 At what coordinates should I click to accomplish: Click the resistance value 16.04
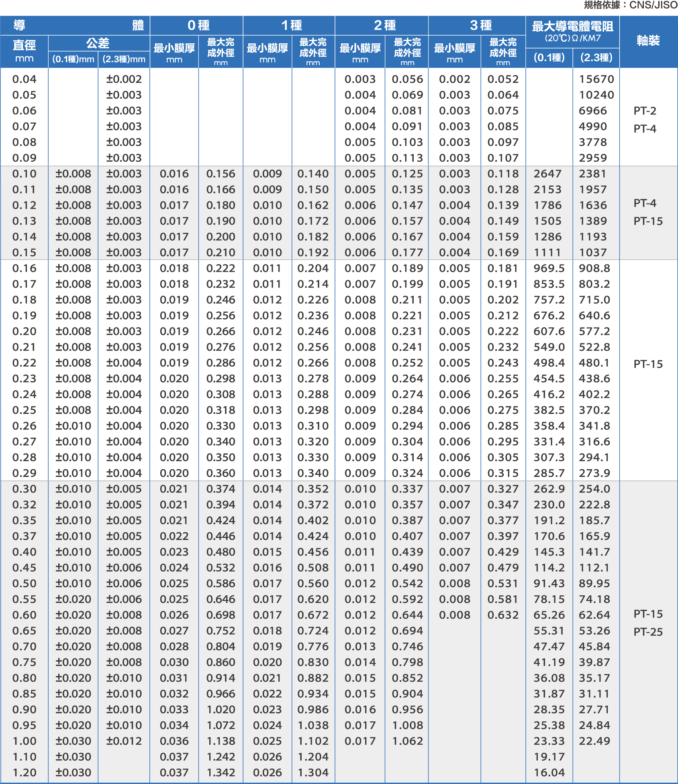549,772
